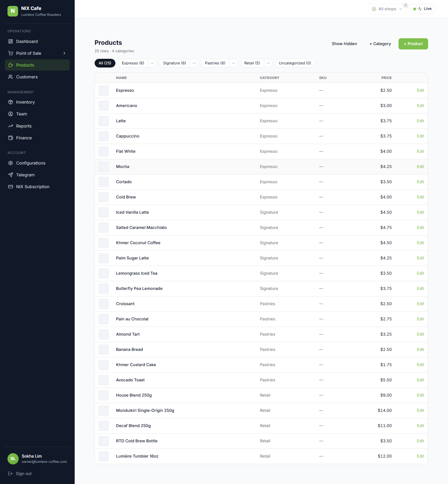Click the CATEGORY column header
448x484 pixels.
pos(269,78)
